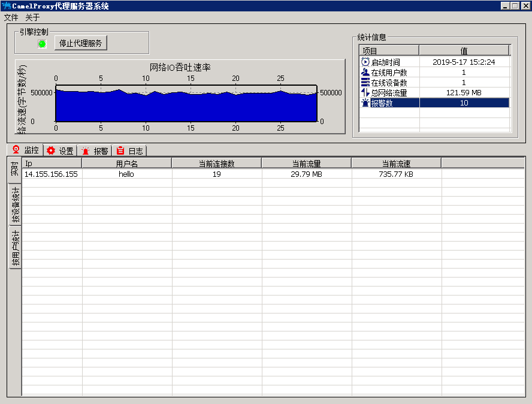Select the 启动时间 statistics row label
532x404 pixels.
[x=385, y=62]
